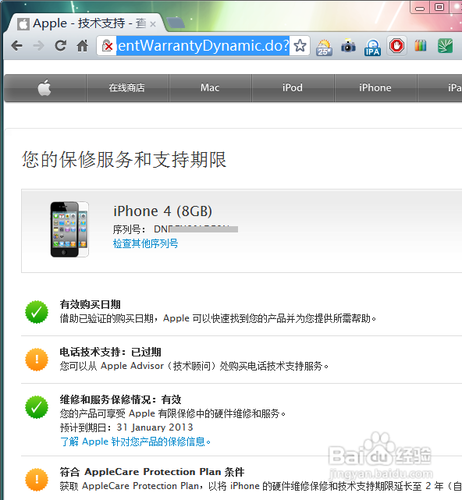Viewport: 462px width, 500px height.
Task: Bookmark this page with the star icon
Action: click(x=300, y=46)
